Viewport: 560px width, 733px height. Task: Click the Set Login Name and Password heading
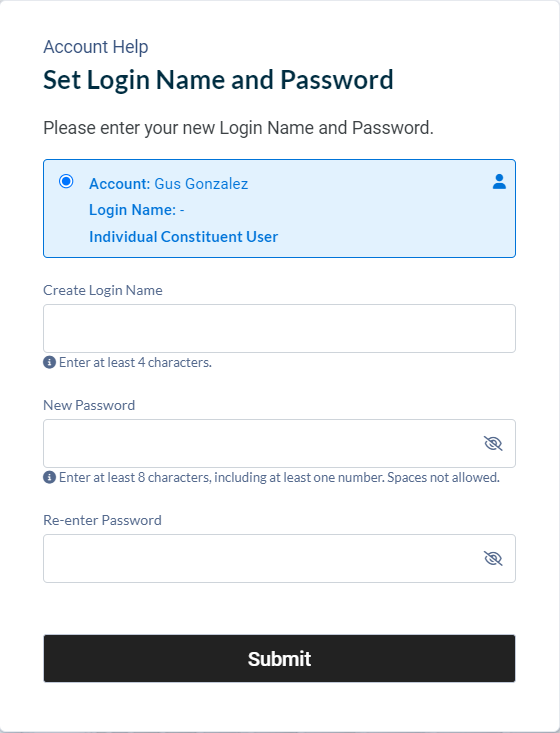click(x=218, y=80)
